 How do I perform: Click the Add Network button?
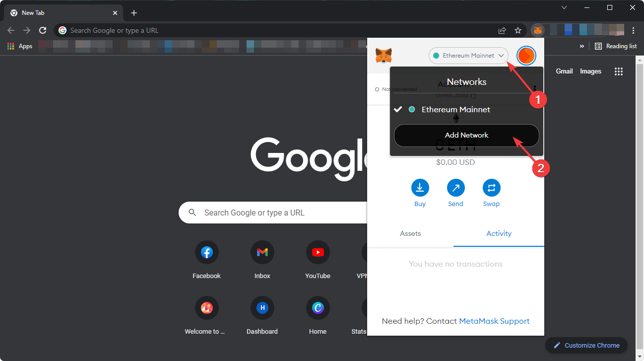(x=466, y=135)
